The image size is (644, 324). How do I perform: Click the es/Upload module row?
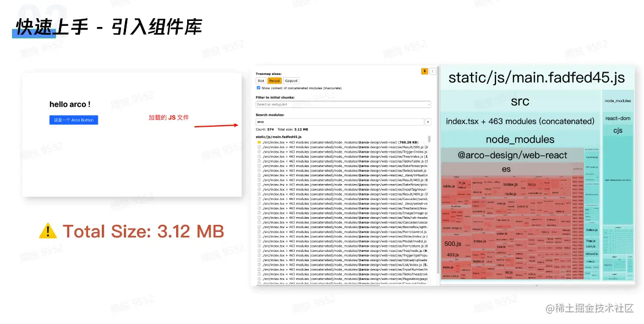tap(342, 260)
